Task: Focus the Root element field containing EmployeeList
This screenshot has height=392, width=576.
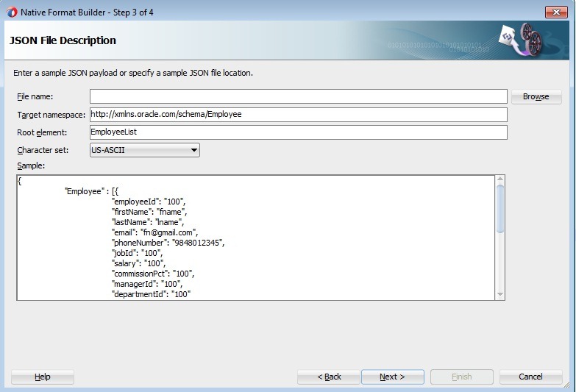Action: 298,132
